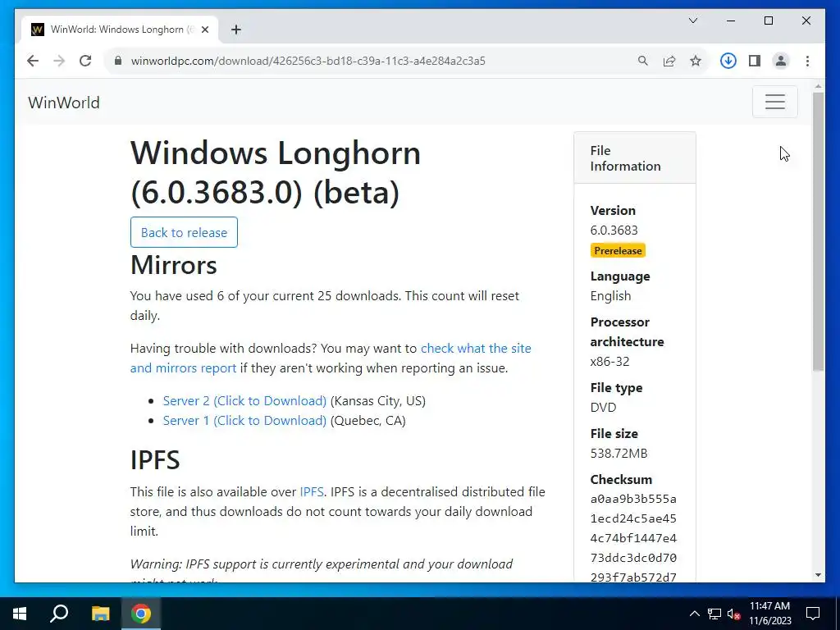
Task: Download from Server 1 Quebec
Action: pyautogui.click(x=244, y=421)
